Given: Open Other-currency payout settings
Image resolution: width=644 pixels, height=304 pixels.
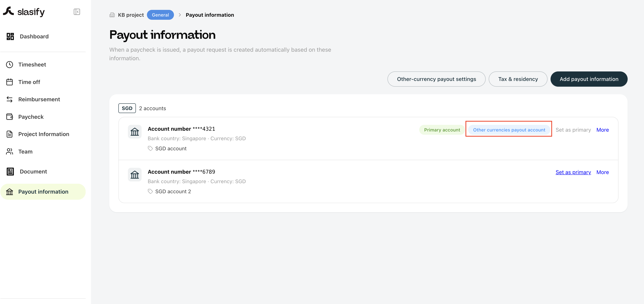Looking at the screenshot, I should (436, 79).
